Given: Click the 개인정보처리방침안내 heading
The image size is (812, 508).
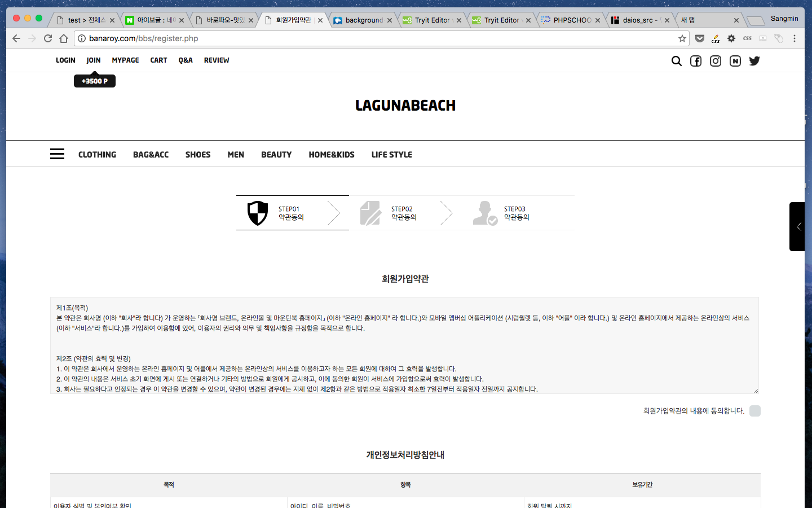Looking at the screenshot, I should [x=405, y=455].
